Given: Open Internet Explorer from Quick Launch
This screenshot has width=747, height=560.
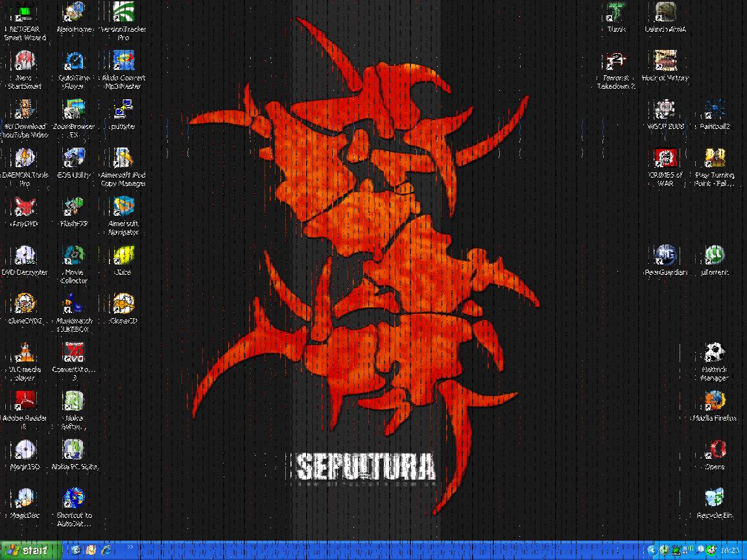Looking at the screenshot, I should (106, 550).
